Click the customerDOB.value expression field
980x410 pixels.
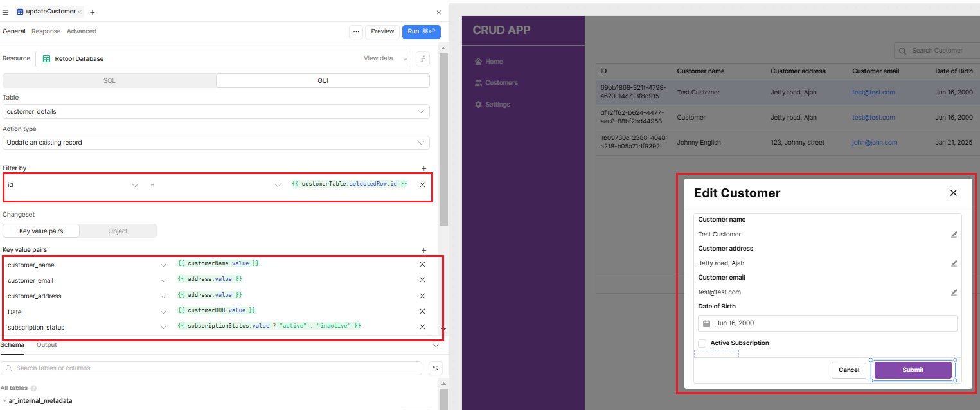click(217, 310)
